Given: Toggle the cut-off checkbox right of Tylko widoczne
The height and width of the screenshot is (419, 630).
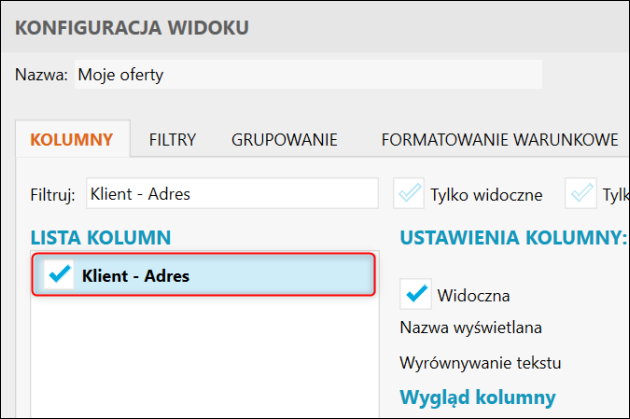Looking at the screenshot, I should pyautogui.click(x=582, y=194).
